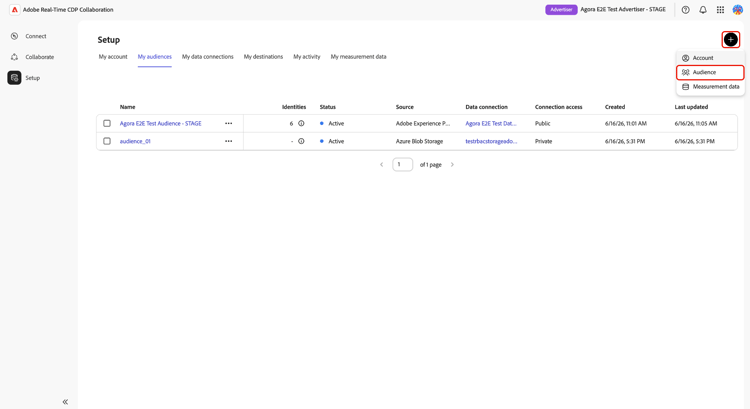Open the app switcher grid icon
The height and width of the screenshot is (409, 750).
(x=720, y=10)
